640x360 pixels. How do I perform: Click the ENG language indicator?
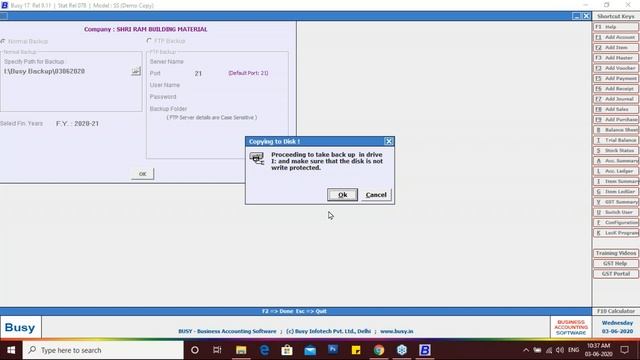tap(573, 350)
